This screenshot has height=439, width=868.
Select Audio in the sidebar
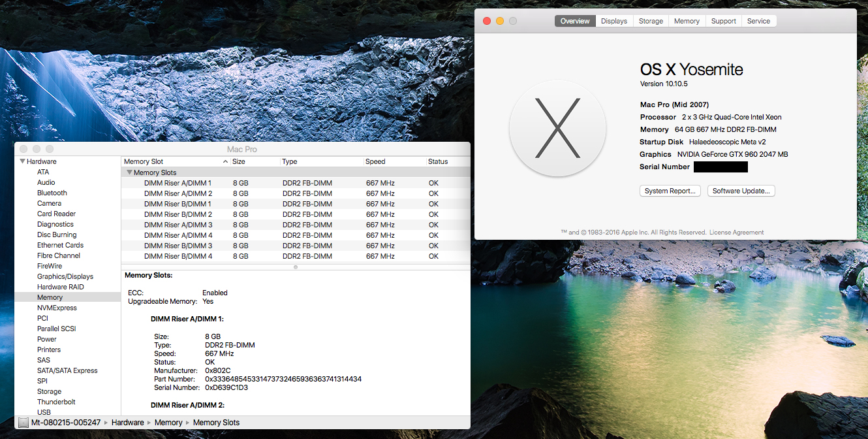click(46, 182)
